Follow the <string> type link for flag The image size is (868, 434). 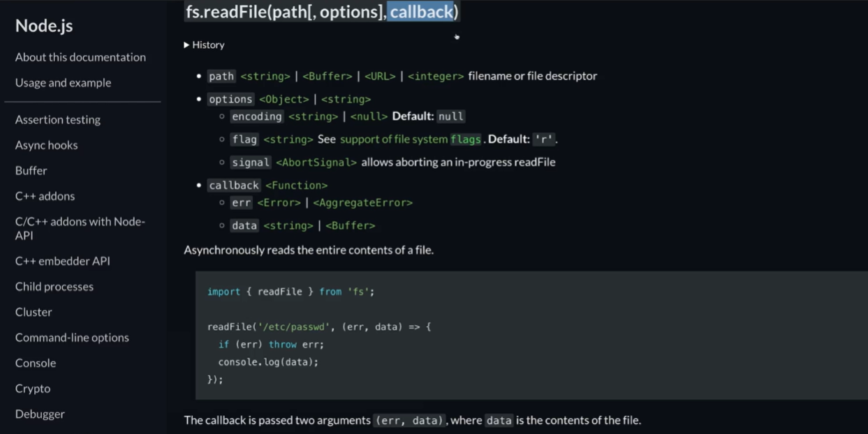tap(288, 140)
